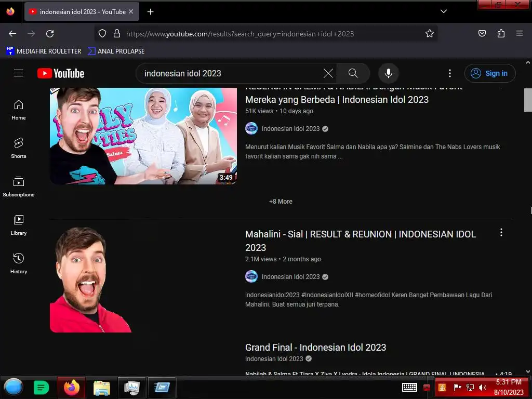Click scrollbar down arrow
The image size is (532, 399).
pyautogui.click(x=528, y=371)
